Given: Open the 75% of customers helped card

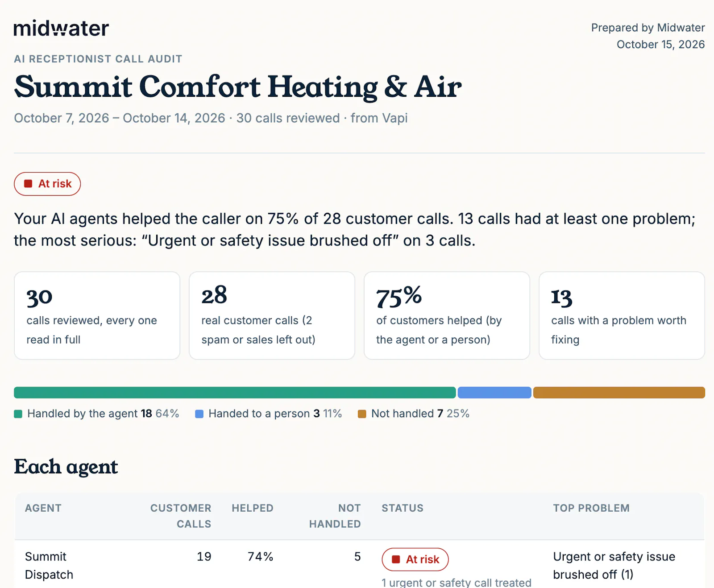Looking at the screenshot, I should click(447, 315).
